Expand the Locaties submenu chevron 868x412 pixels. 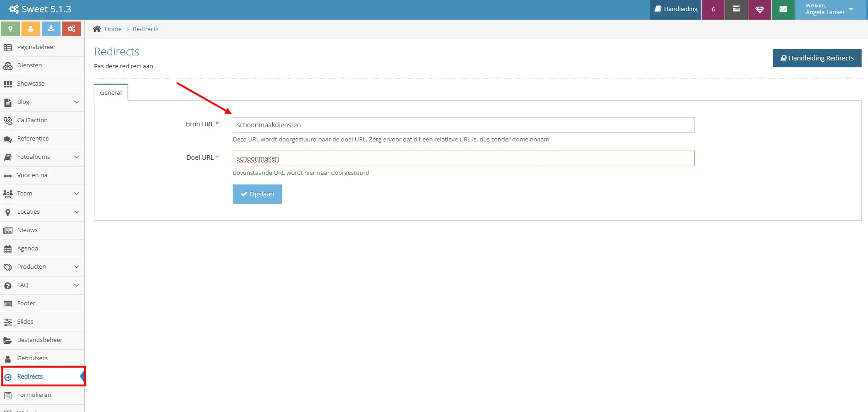[77, 212]
